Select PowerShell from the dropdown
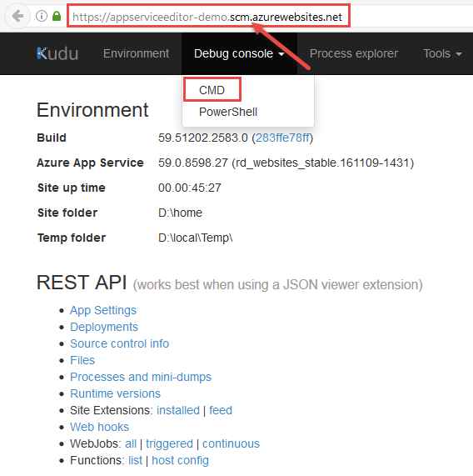 tap(228, 112)
